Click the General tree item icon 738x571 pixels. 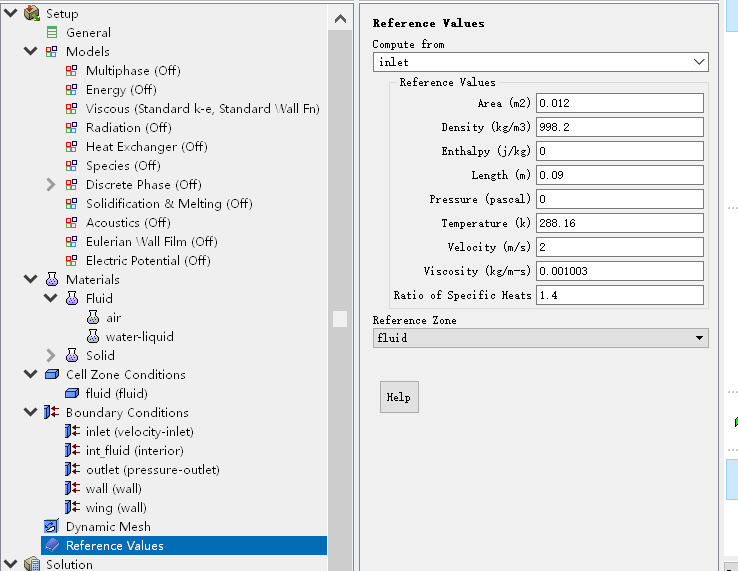pyautogui.click(x=52, y=33)
